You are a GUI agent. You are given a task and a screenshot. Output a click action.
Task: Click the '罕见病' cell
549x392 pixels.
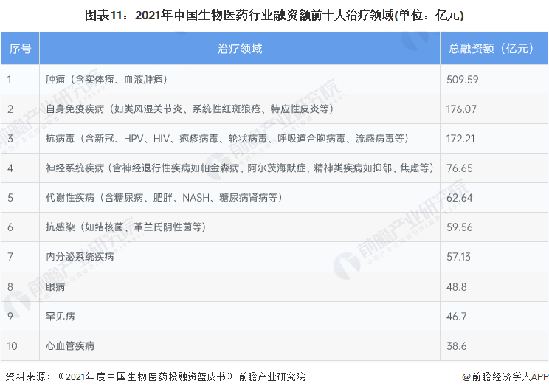pos(61,316)
